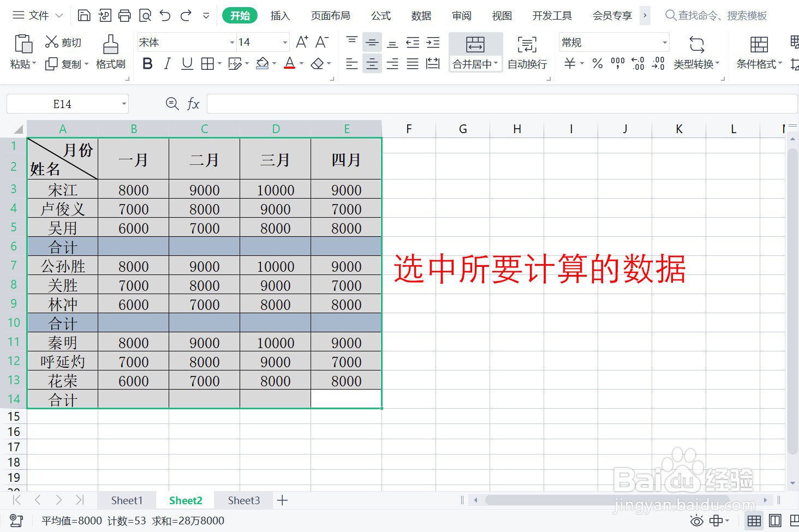
Task: Switch to the Formulas (公式) tab
Action: pos(381,16)
